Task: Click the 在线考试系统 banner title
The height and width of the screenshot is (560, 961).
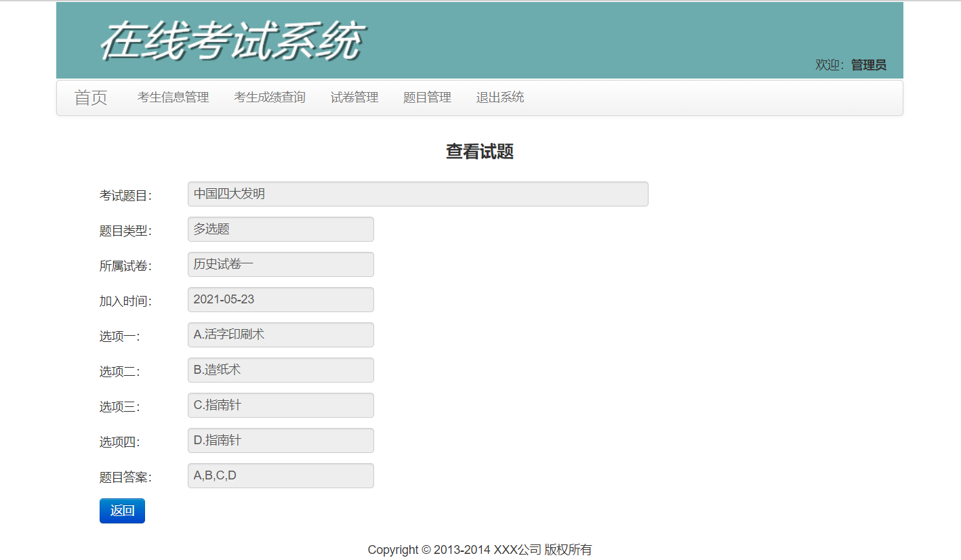Action: pos(232,42)
